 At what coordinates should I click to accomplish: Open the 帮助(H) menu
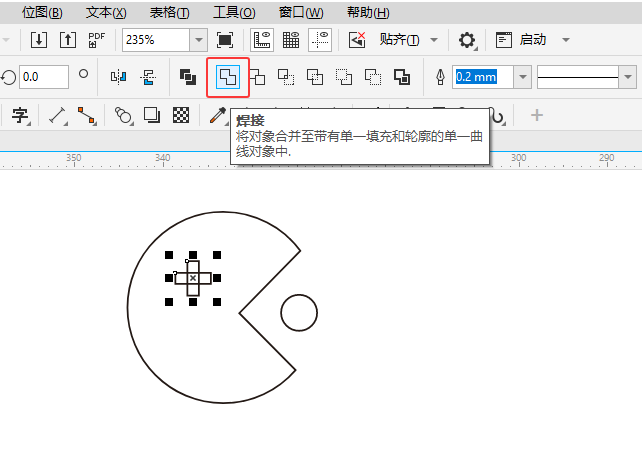[x=368, y=13]
